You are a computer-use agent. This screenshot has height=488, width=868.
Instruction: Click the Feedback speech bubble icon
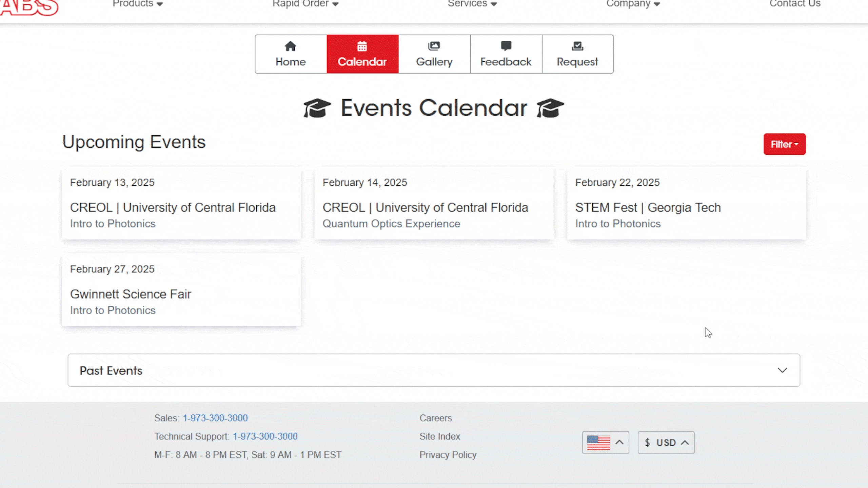point(506,46)
